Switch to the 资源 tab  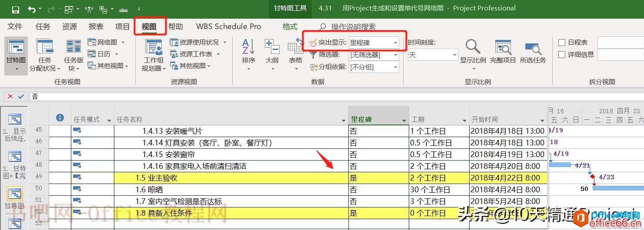(x=69, y=26)
